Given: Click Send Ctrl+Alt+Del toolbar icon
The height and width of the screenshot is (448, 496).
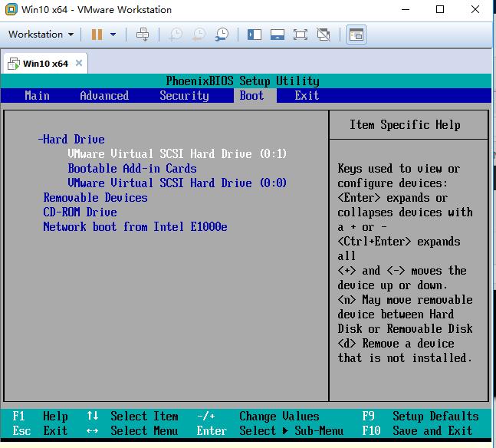Looking at the screenshot, I should click(x=143, y=35).
